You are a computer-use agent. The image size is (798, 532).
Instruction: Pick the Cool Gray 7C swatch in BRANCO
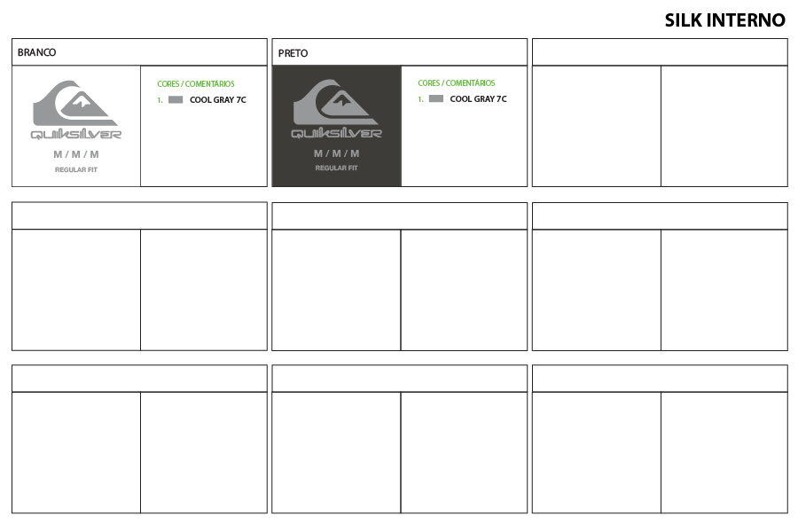click(x=176, y=100)
